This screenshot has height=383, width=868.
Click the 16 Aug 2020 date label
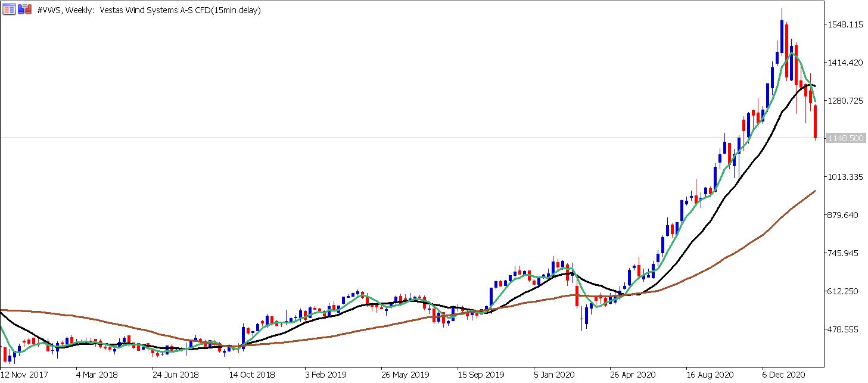tap(710, 375)
